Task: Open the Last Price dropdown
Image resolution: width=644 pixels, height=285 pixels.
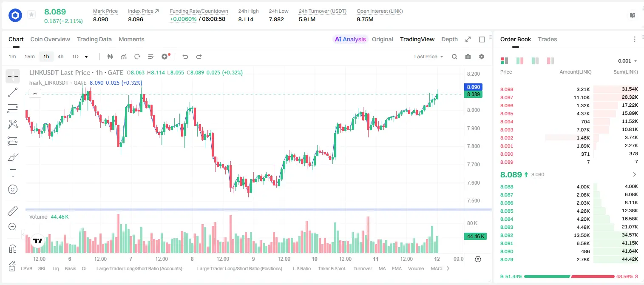Action: click(x=428, y=57)
